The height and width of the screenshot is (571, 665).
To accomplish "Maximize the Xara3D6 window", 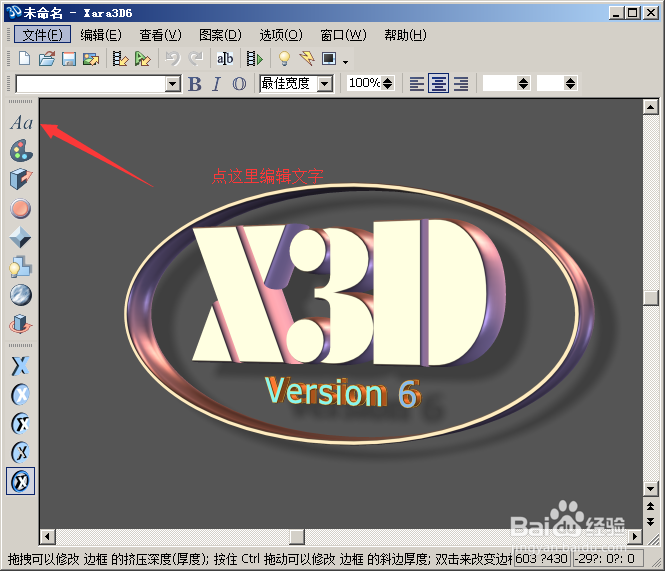I will tap(632, 13).
